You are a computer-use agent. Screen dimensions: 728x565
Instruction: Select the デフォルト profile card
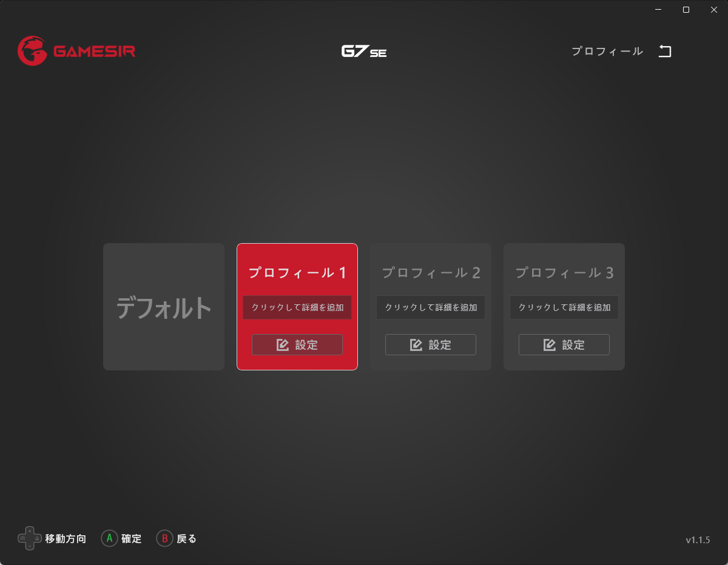point(164,307)
